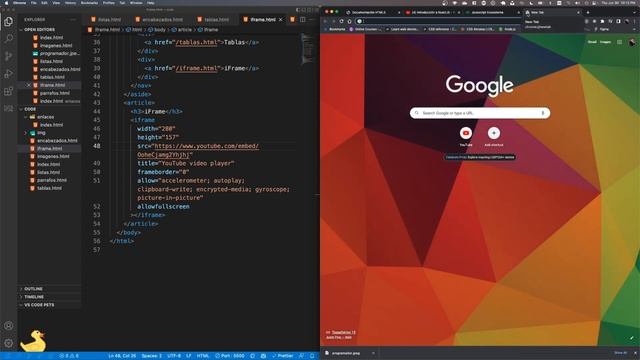Click Port 5500 live server status
This screenshot has height=360, width=640.
click(x=230, y=356)
